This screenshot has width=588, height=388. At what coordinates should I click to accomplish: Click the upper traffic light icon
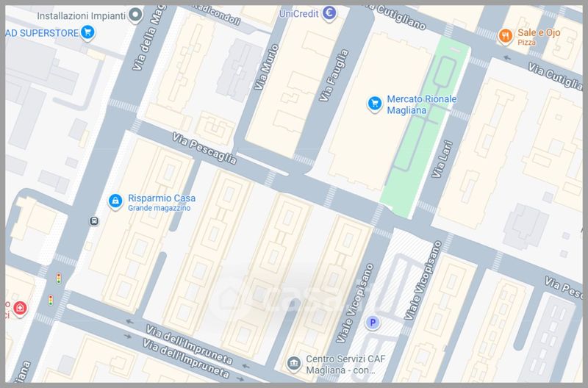(x=59, y=278)
